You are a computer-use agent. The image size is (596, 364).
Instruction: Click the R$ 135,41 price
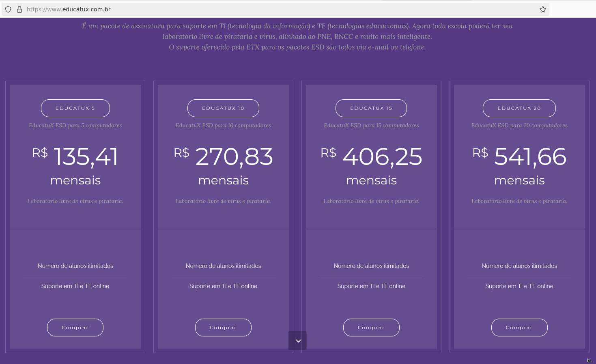(75, 157)
